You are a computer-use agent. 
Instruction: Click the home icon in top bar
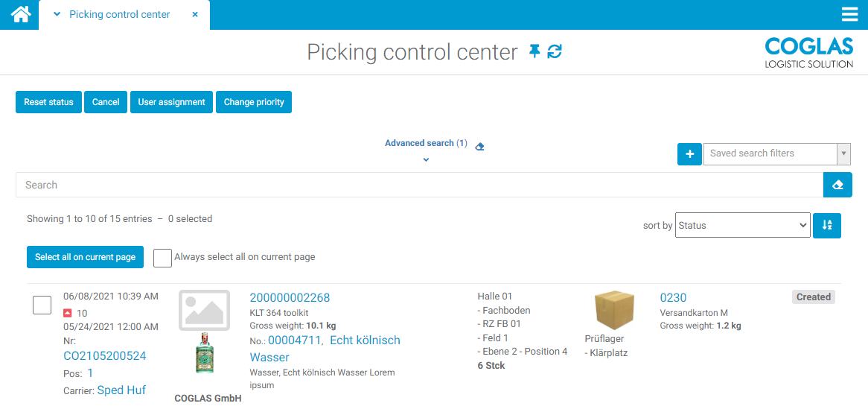coord(20,14)
